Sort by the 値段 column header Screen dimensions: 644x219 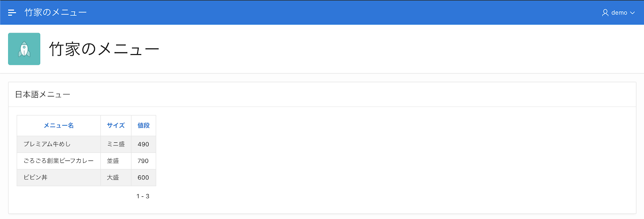coord(144,125)
